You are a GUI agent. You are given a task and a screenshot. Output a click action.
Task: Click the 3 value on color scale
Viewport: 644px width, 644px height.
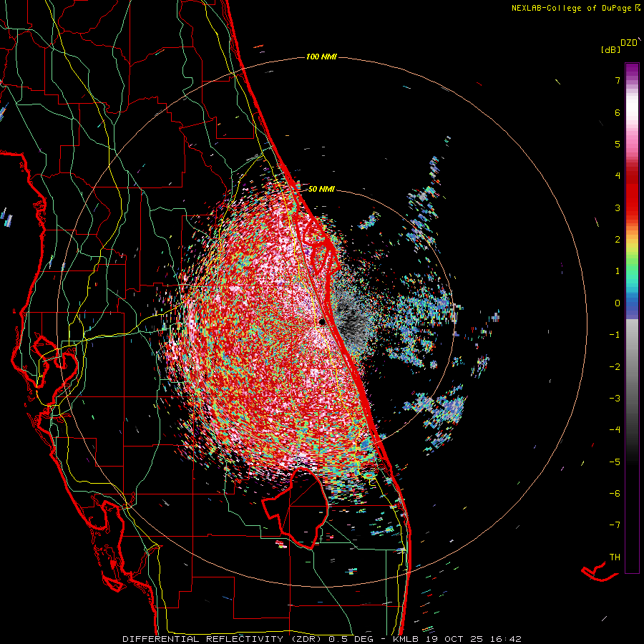pyautogui.click(x=618, y=208)
